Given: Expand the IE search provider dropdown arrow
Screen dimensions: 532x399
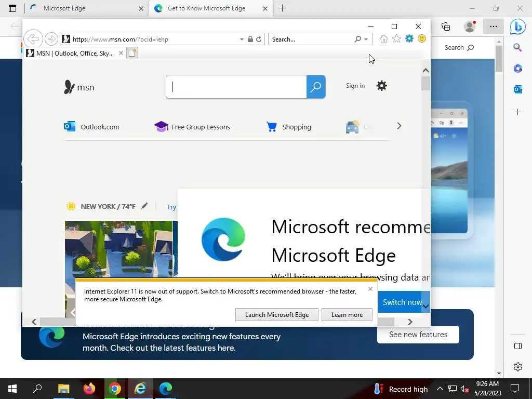Looking at the screenshot, I should point(366,39).
